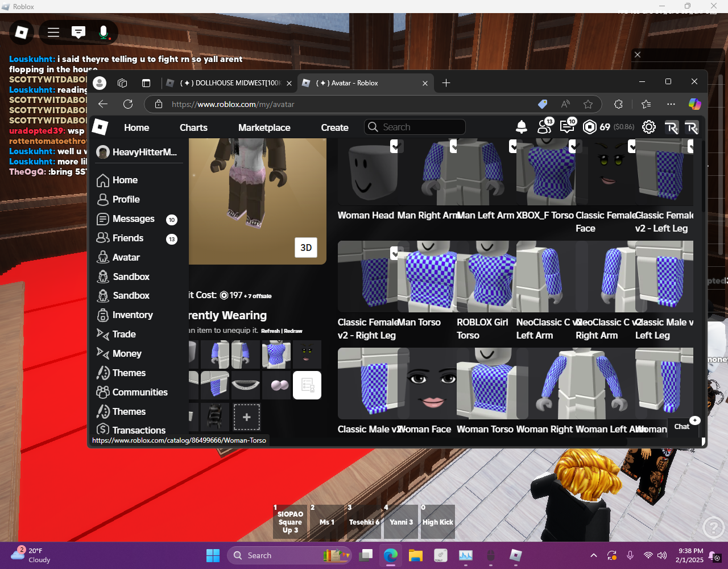Start Read aloud from the address bar
Screen dimensions: 728x569
(x=565, y=104)
